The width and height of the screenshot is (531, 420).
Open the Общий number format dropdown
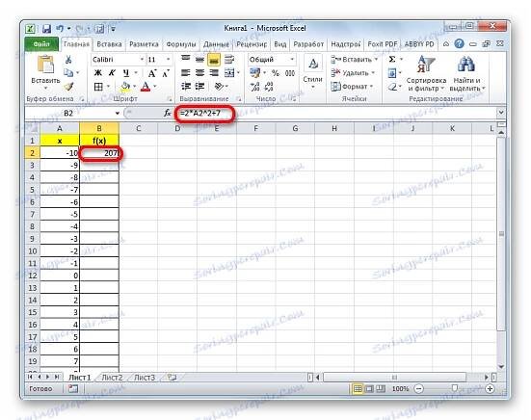coord(292,60)
